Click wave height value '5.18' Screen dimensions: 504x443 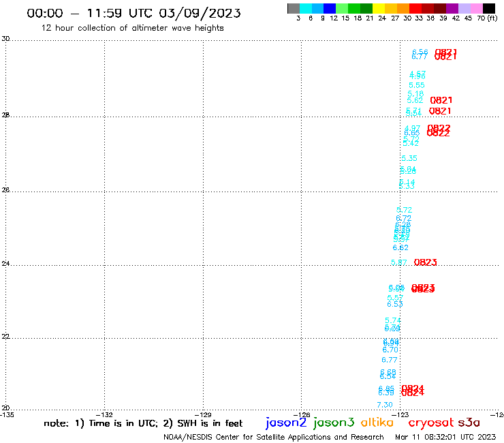click(415, 94)
